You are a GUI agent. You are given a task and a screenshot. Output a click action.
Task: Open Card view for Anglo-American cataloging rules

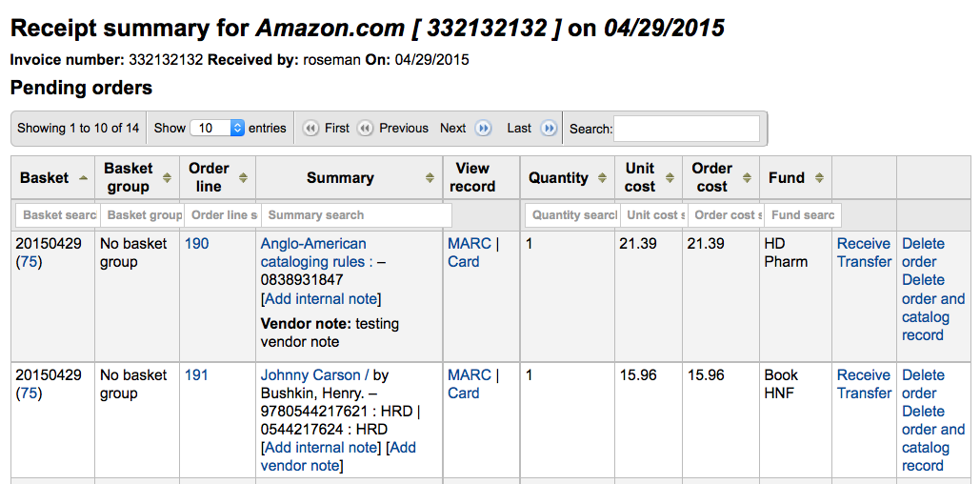(464, 262)
